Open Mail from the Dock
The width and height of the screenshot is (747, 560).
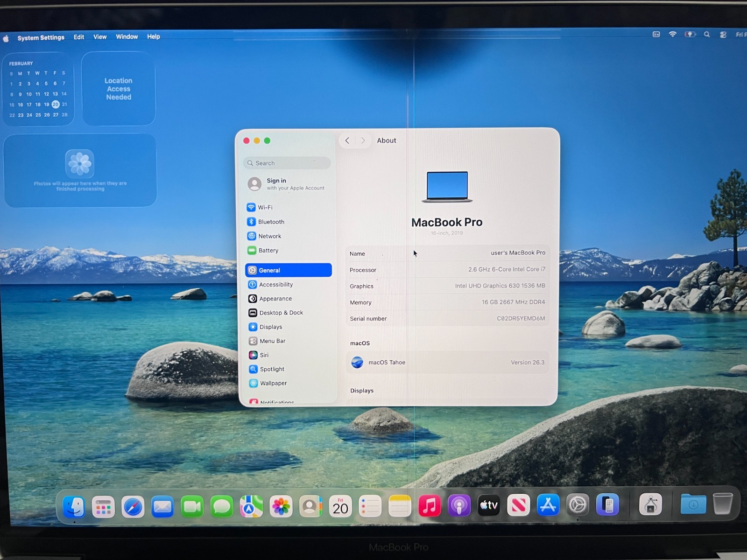click(162, 507)
